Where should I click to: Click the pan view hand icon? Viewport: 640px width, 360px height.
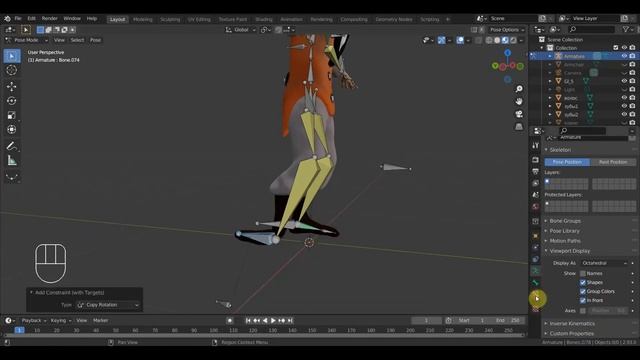pos(519,101)
